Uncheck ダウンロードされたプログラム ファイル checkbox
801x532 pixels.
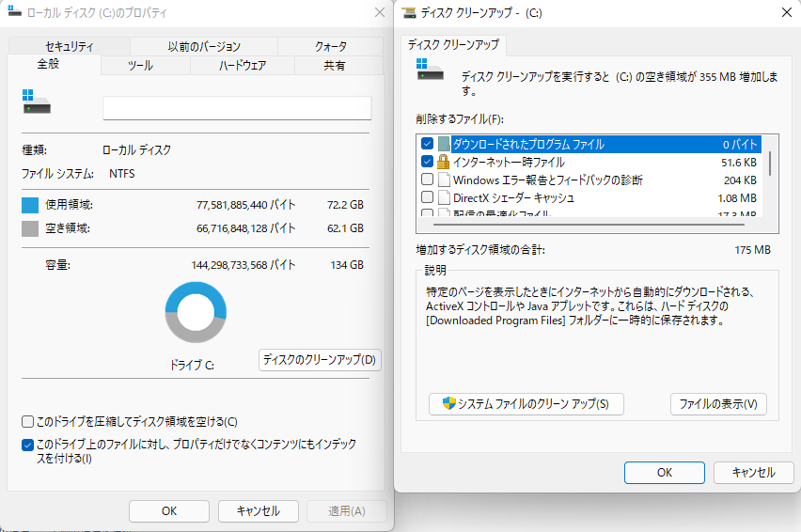(x=427, y=144)
